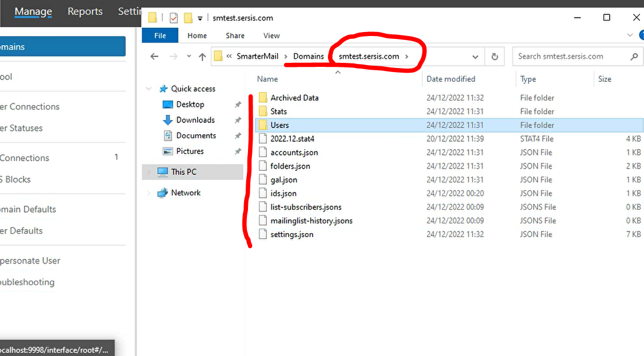The height and width of the screenshot is (356, 644).
Task: Click the 'STAT4 File' type cell
Action: [x=537, y=139]
